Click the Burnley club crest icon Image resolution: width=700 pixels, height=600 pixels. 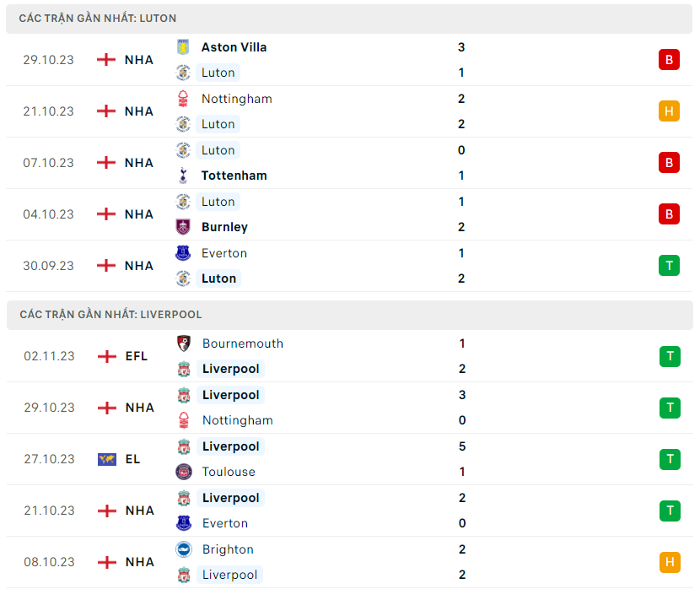183,227
